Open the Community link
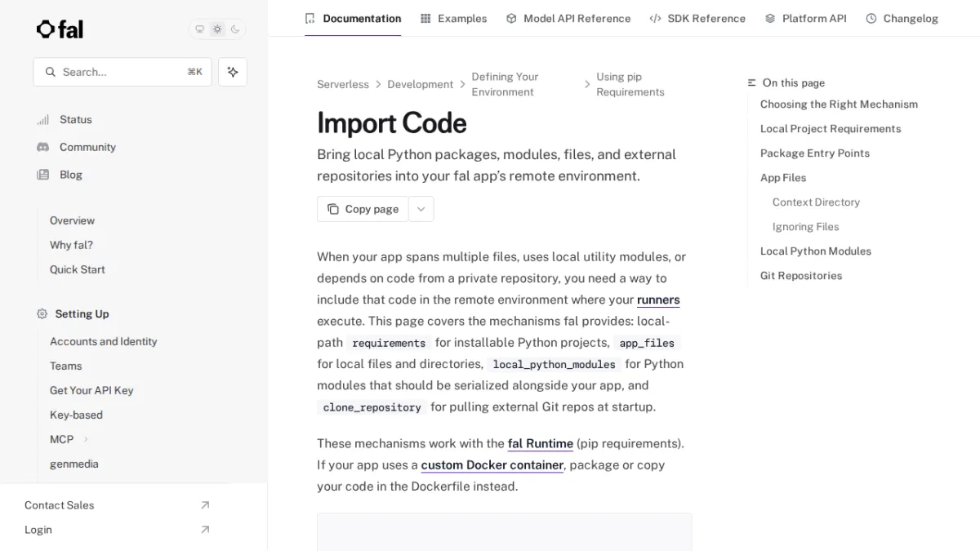980x551 pixels. click(x=87, y=147)
